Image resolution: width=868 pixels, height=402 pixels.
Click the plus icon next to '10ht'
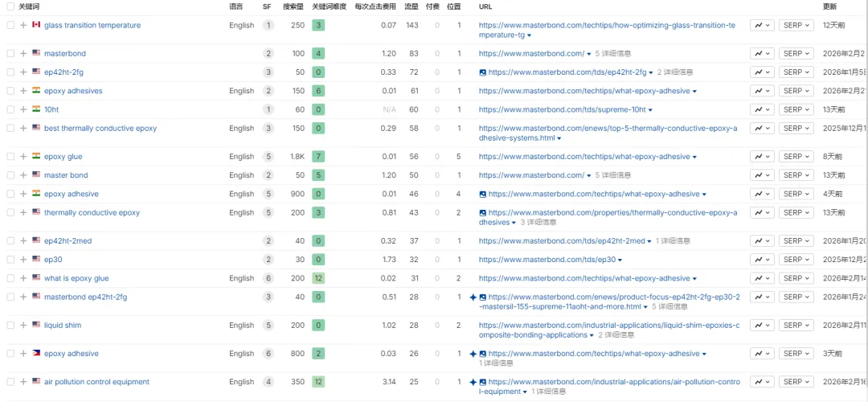23,109
